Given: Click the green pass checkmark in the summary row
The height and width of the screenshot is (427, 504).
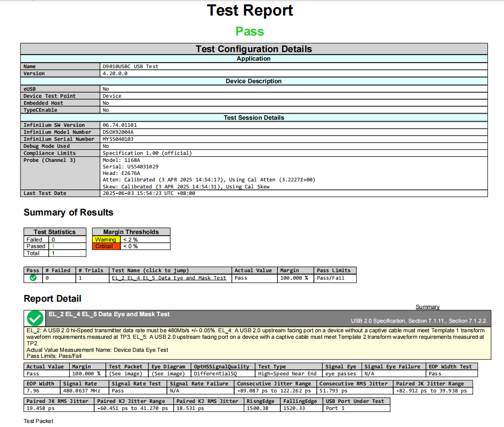Looking at the screenshot, I should (33, 278).
